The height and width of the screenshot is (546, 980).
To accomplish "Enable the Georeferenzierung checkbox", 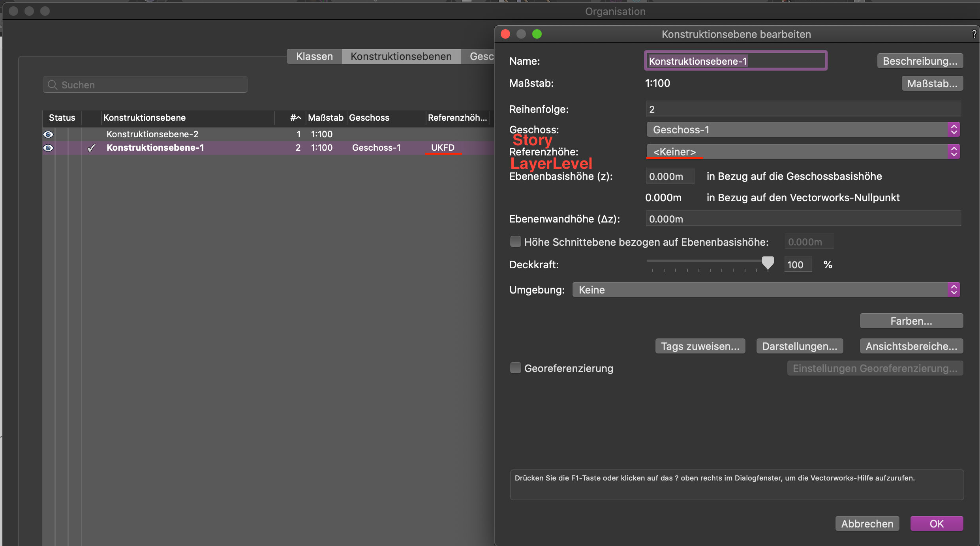I will [x=515, y=368].
